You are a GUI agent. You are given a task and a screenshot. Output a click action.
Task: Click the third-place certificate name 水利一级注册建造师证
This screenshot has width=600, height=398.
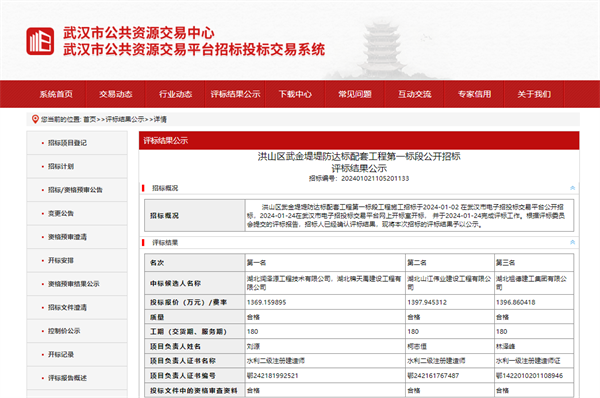(528, 361)
